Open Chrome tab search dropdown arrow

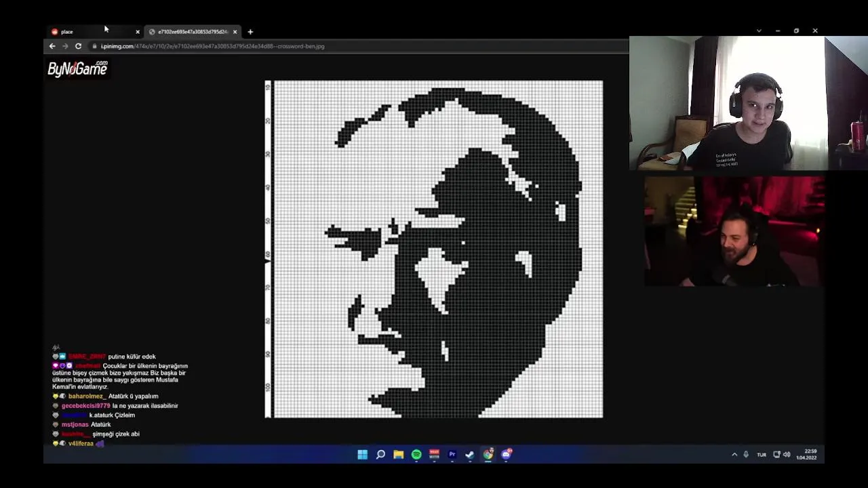[x=759, y=30]
